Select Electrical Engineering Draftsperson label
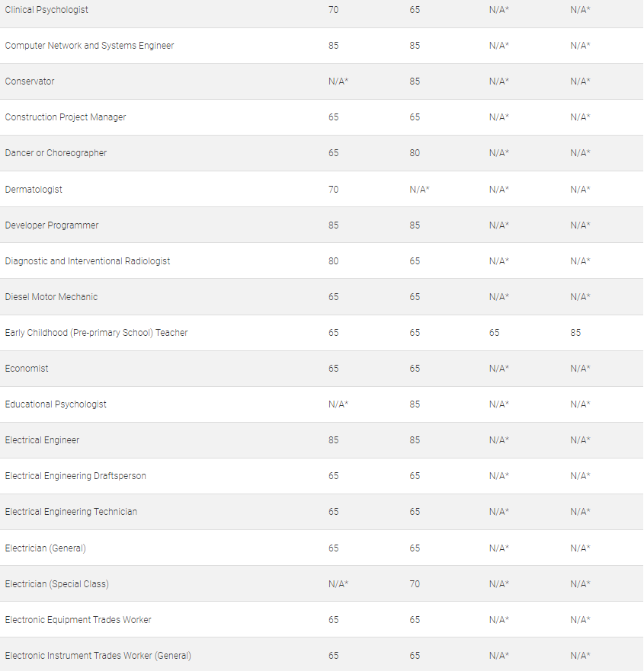Image resolution: width=644 pixels, height=671 pixels. click(x=75, y=476)
